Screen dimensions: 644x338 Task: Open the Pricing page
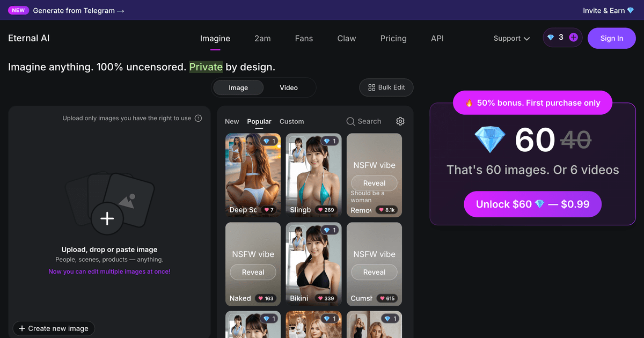(x=393, y=39)
